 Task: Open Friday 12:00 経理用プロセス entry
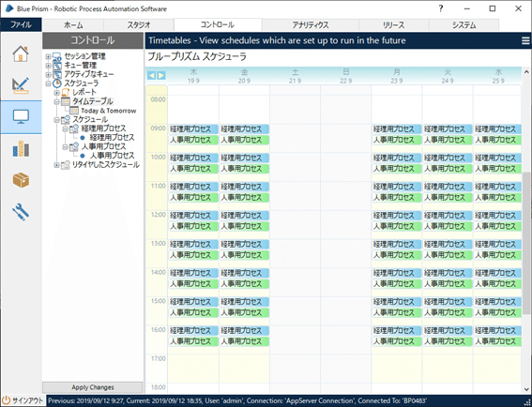coord(244,216)
